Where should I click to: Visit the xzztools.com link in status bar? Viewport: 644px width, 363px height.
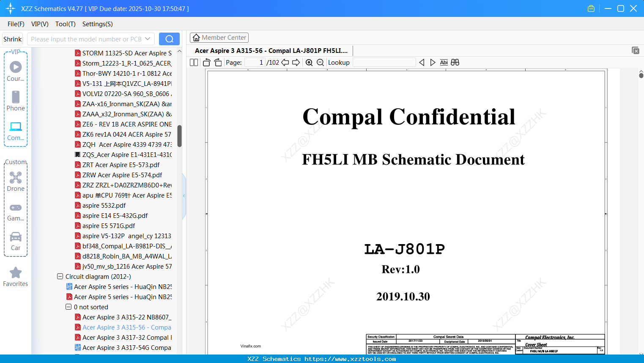(x=351, y=359)
